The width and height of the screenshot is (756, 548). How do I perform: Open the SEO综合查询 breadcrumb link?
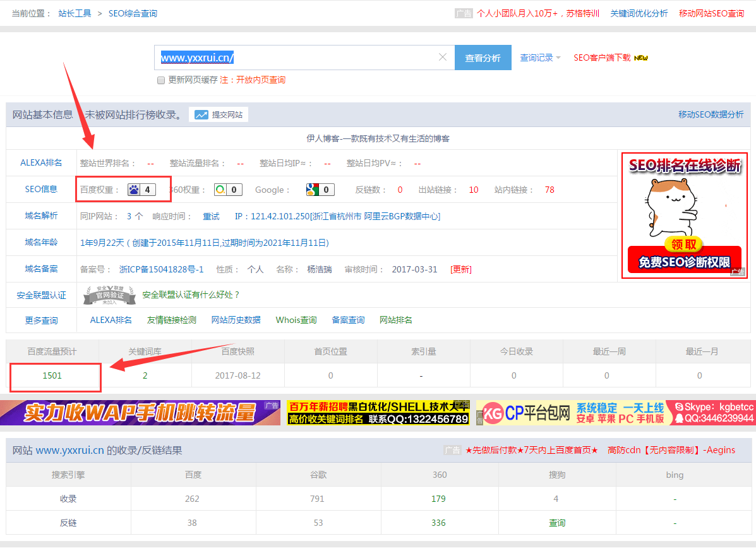(x=133, y=13)
